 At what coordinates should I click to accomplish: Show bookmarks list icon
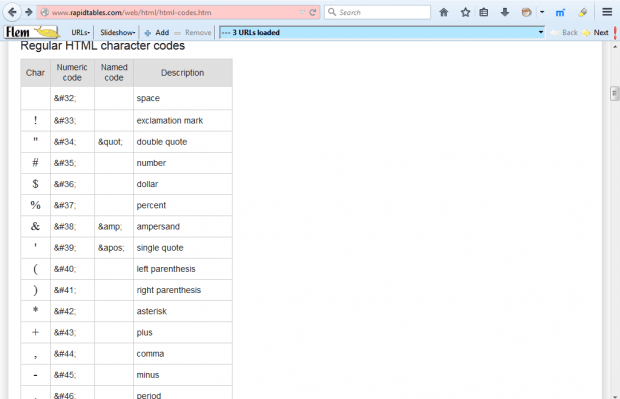[x=484, y=12]
